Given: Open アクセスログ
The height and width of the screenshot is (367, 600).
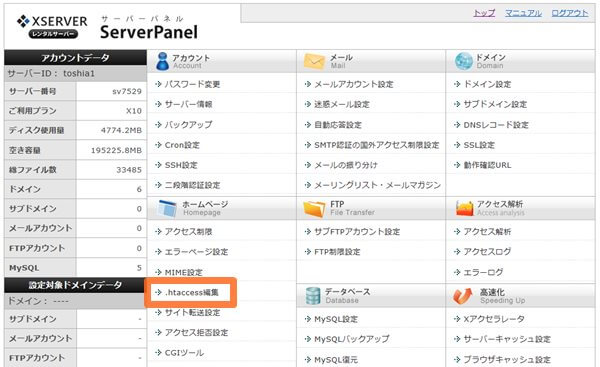Looking at the screenshot, I should tap(488, 252).
